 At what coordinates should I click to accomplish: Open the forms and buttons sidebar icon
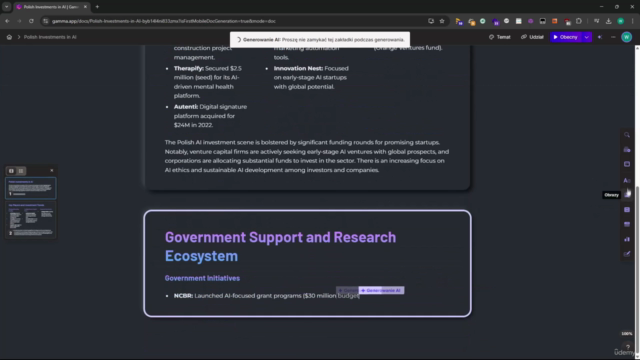pos(627,254)
